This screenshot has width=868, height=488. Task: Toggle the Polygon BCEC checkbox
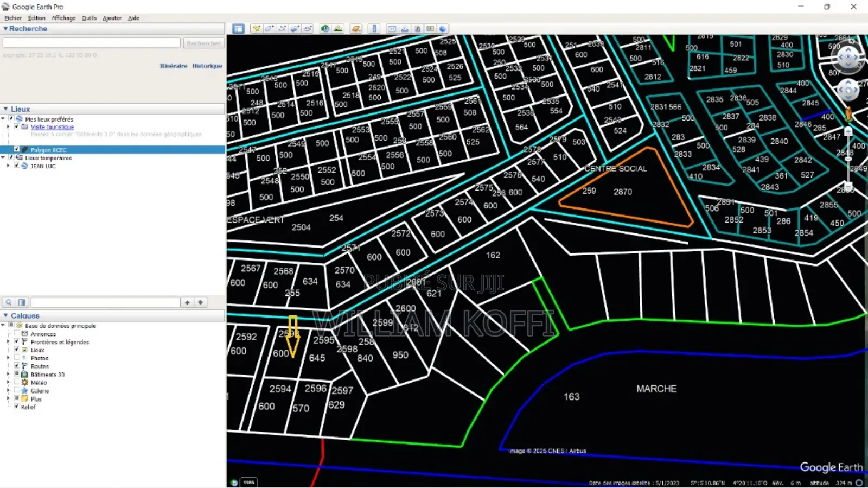[16, 149]
